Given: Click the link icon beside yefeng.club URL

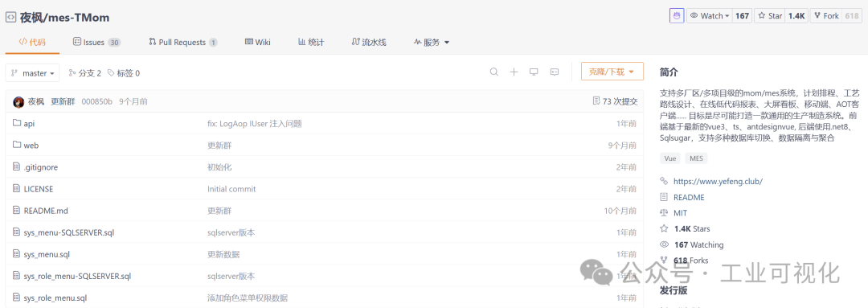Looking at the screenshot, I should point(664,181).
